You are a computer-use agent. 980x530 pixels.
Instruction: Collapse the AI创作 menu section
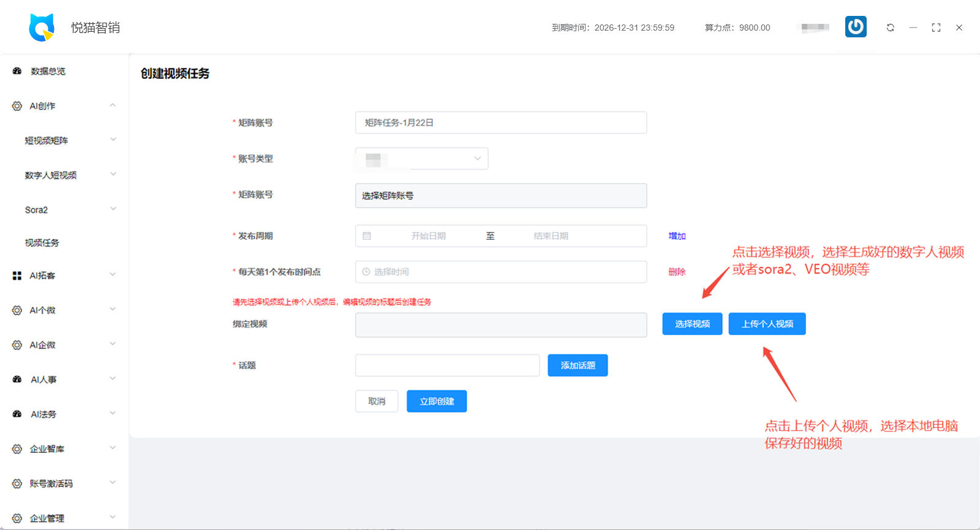pyautogui.click(x=113, y=106)
